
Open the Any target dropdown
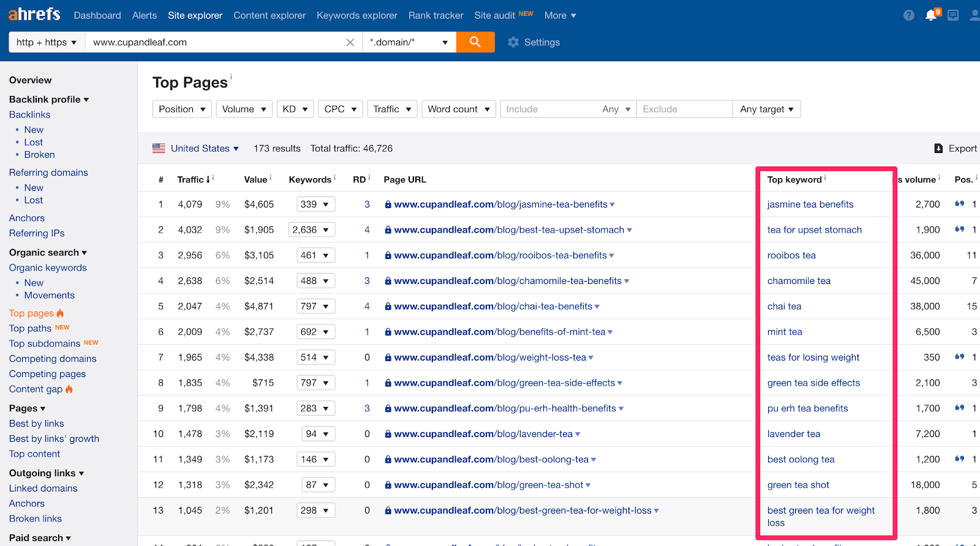tap(767, 109)
